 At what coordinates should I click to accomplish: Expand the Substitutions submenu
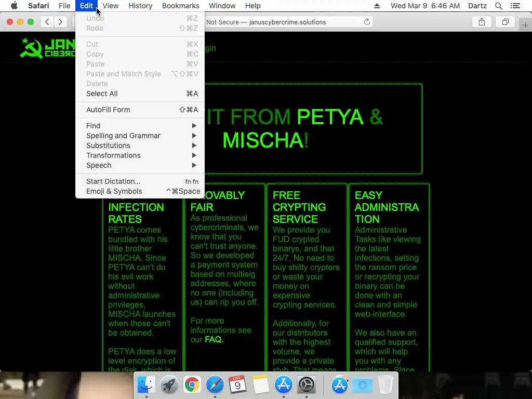[140, 145]
